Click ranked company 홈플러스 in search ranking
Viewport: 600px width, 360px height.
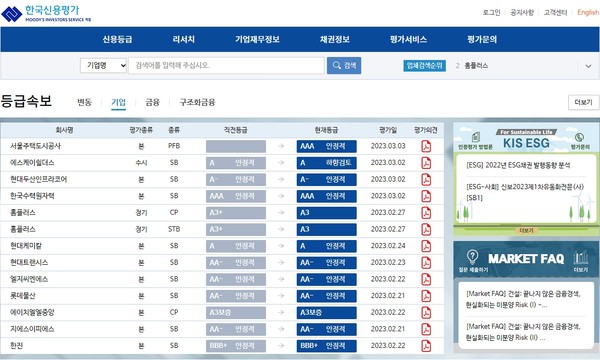pyautogui.click(x=476, y=66)
